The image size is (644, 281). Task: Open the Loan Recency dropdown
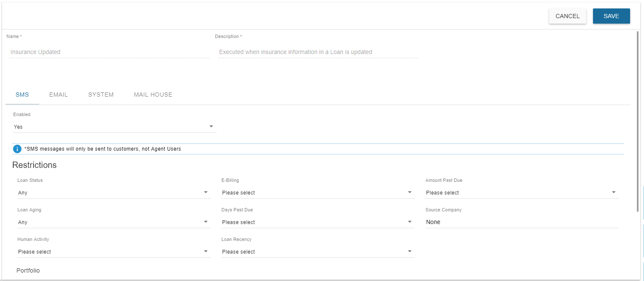tap(318, 251)
